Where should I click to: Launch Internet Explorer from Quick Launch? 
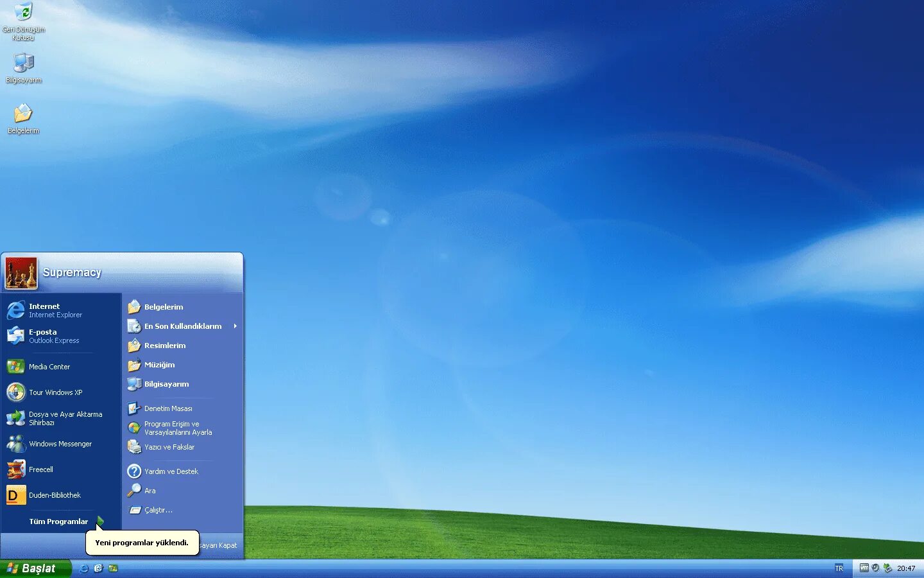click(x=83, y=568)
